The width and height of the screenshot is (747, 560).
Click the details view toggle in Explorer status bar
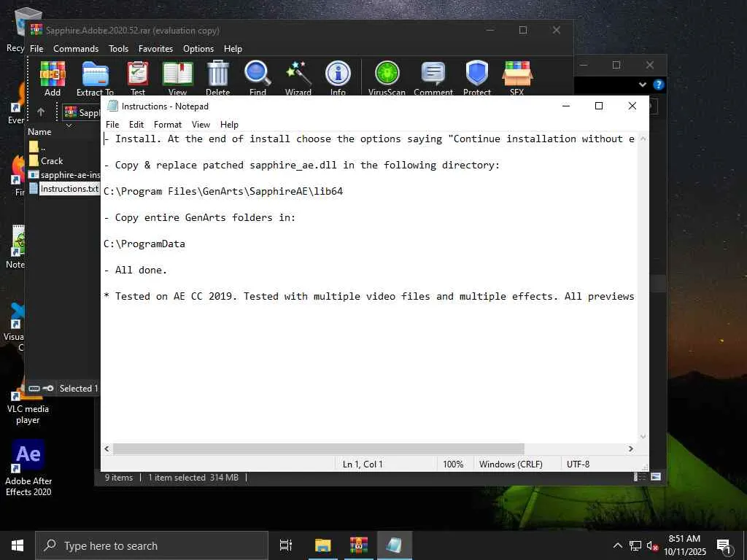click(638, 477)
